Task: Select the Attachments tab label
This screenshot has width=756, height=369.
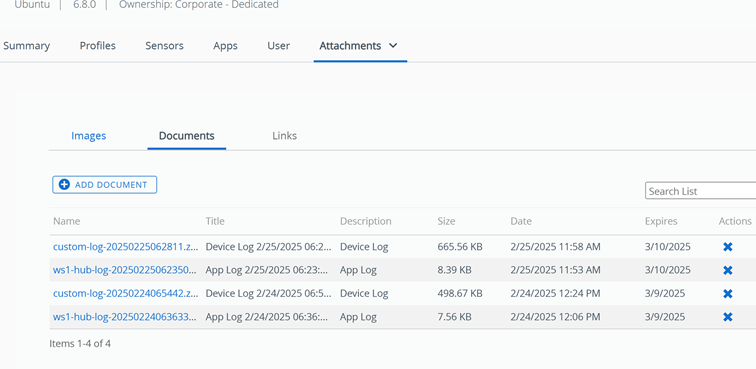Action: click(x=350, y=46)
